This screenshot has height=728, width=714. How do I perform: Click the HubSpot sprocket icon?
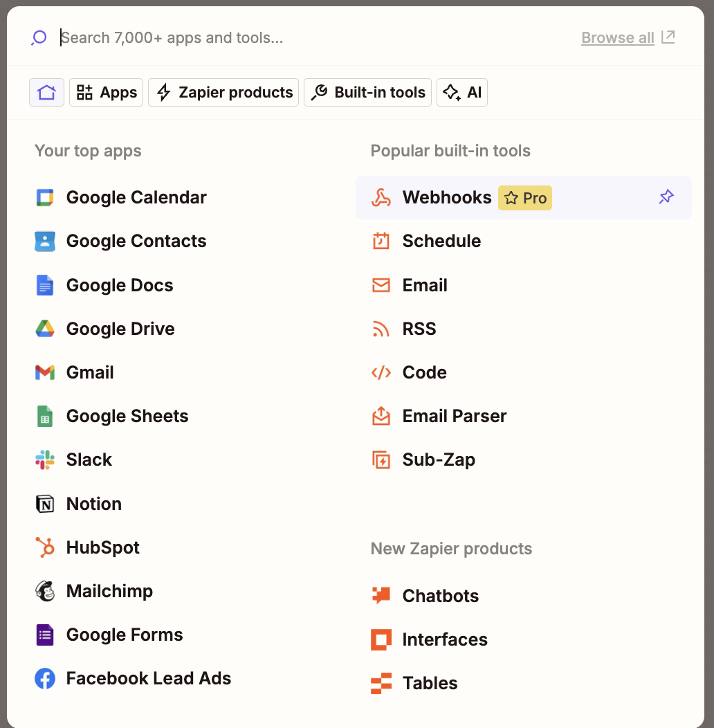pyautogui.click(x=45, y=547)
